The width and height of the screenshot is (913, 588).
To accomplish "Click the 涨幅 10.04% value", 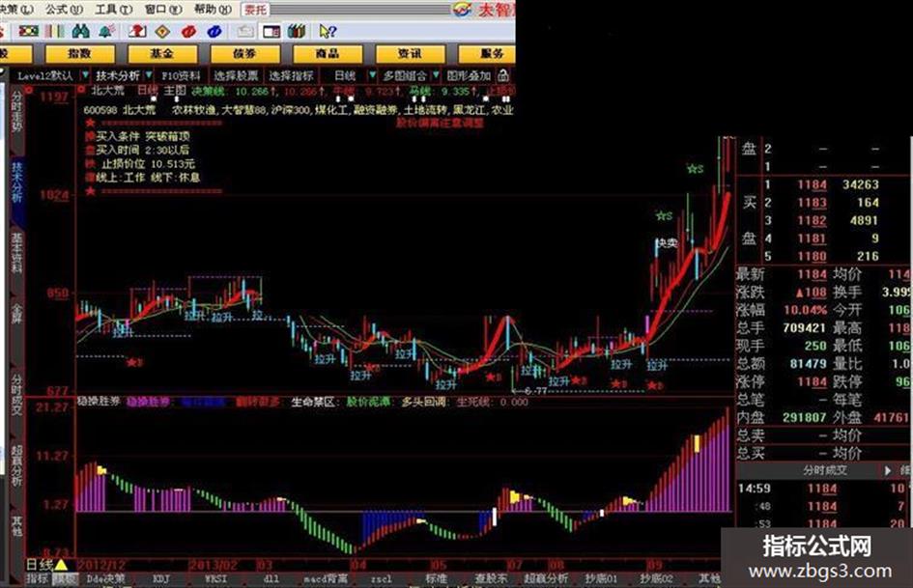I will 805,310.
